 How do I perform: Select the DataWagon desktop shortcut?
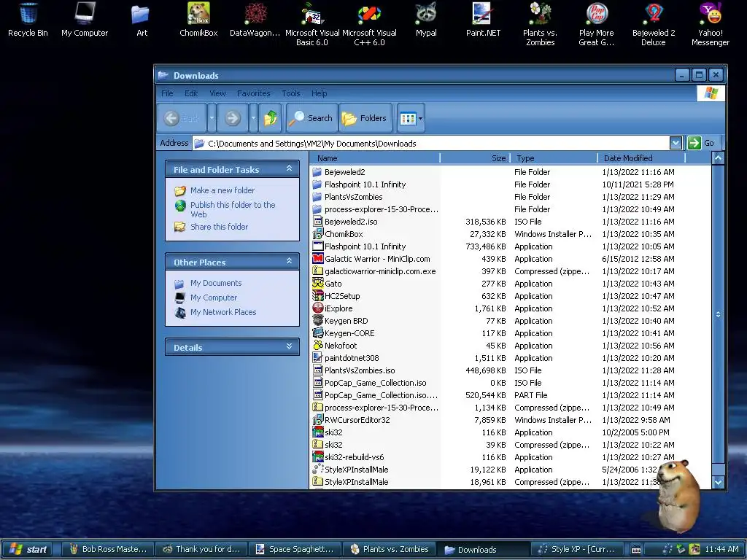[x=255, y=19]
